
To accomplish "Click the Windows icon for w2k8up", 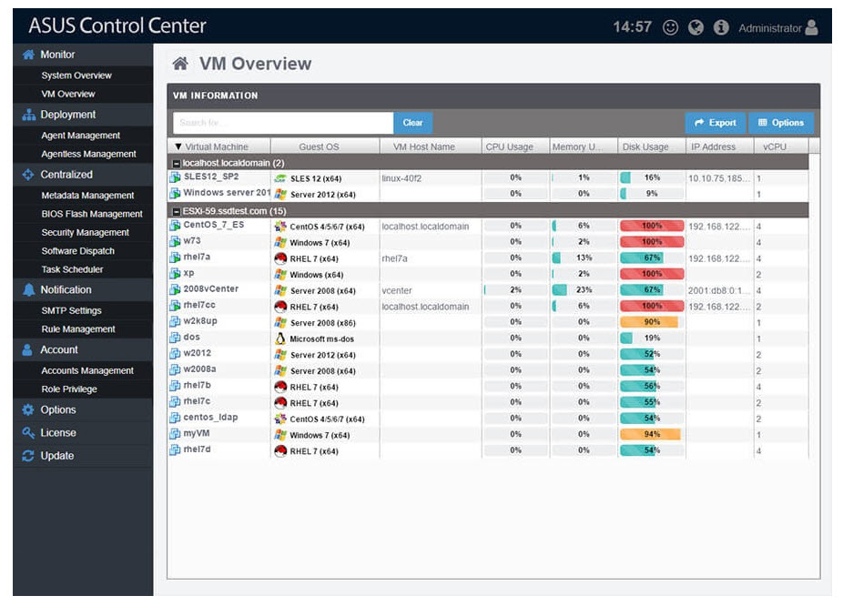I will tap(280, 322).
